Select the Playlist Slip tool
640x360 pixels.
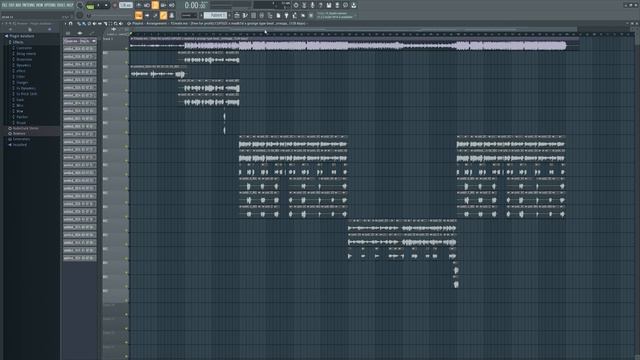pos(100,24)
